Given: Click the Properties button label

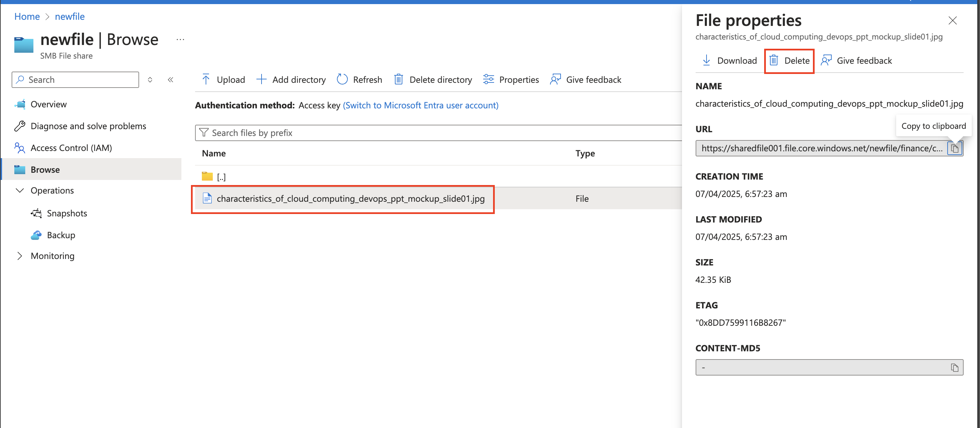Looking at the screenshot, I should click(519, 79).
